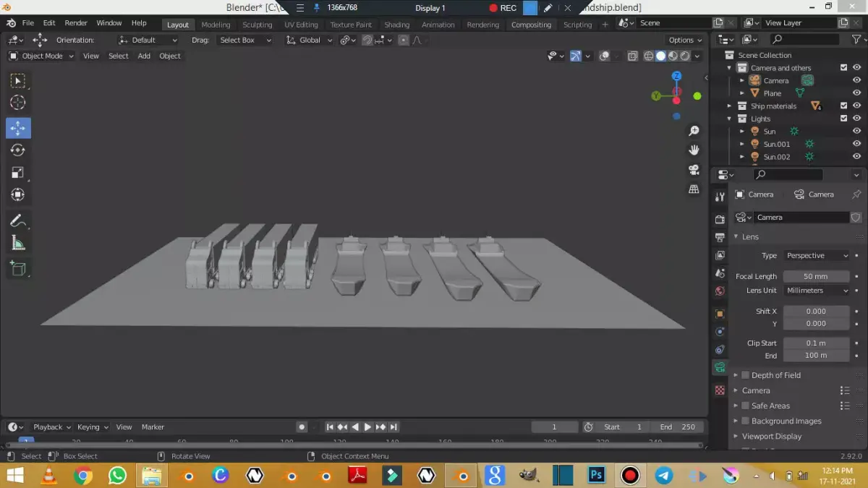Open the Keying menu in timeline
This screenshot has width=868, height=488.
pos(93,427)
